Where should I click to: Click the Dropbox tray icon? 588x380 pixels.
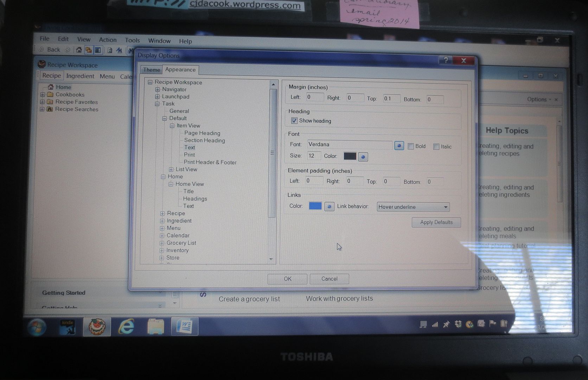[458, 324]
